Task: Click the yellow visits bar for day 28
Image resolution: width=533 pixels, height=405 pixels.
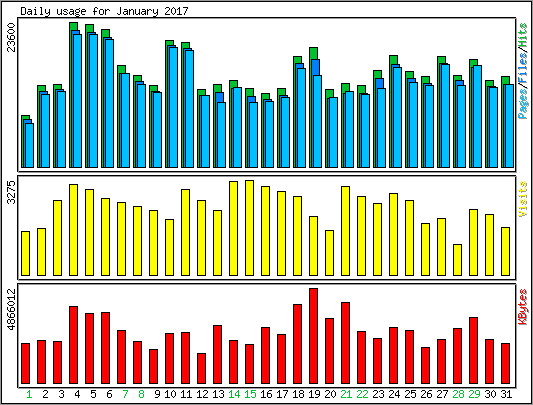Action: point(458,260)
